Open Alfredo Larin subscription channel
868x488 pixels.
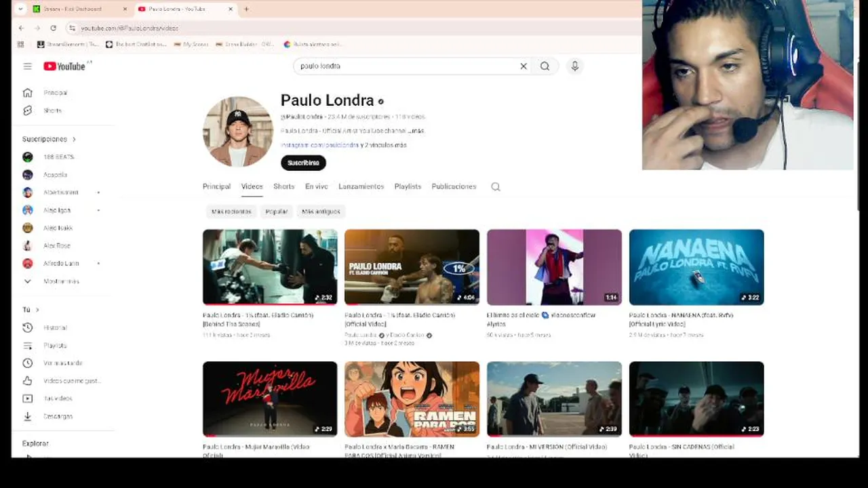pyautogui.click(x=62, y=263)
